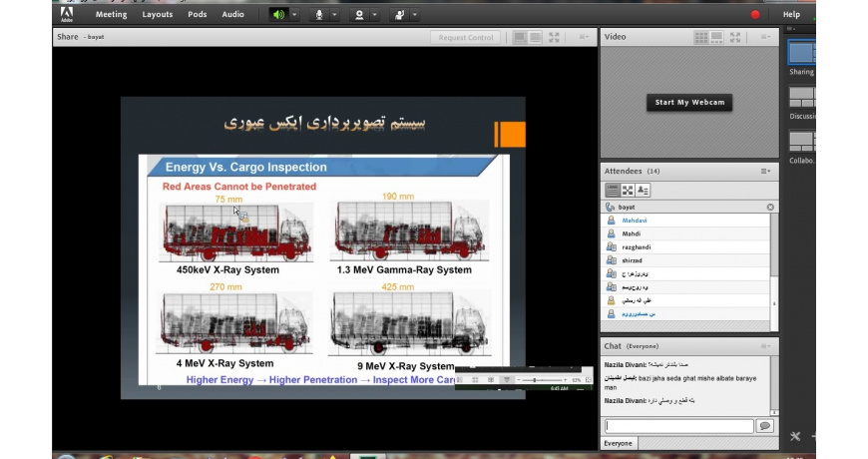Select the Everyone chat tab
Image resolution: width=868 pixels, height=459 pixels.
[x=618, y=443]
